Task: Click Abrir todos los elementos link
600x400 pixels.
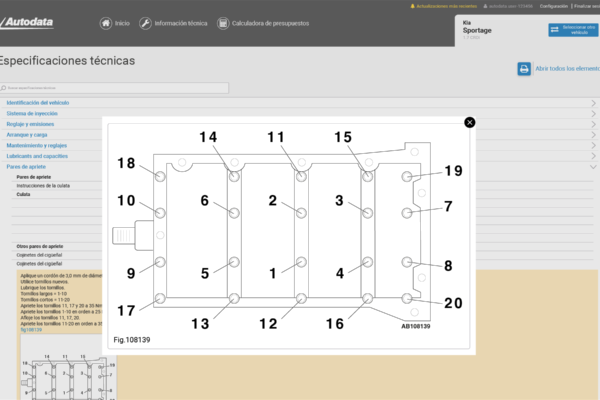Action: point(567,69)
